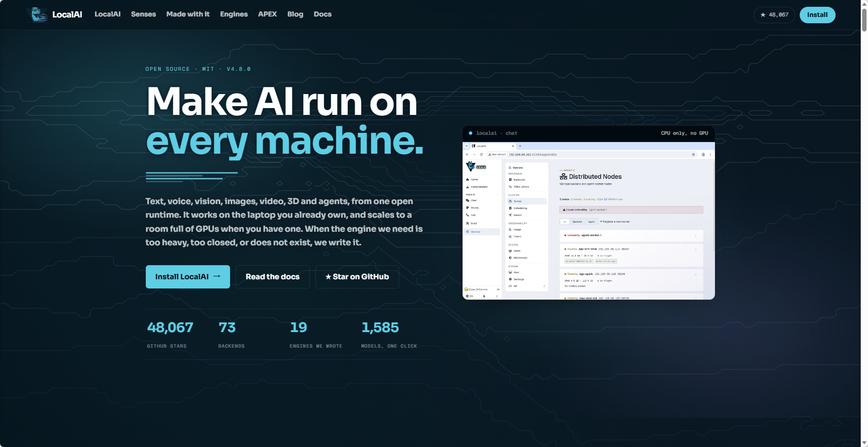Click the "localai · chat" demo window title
Image resolution: width=868 pixels, height=447 pixels.
coord(496,133)
